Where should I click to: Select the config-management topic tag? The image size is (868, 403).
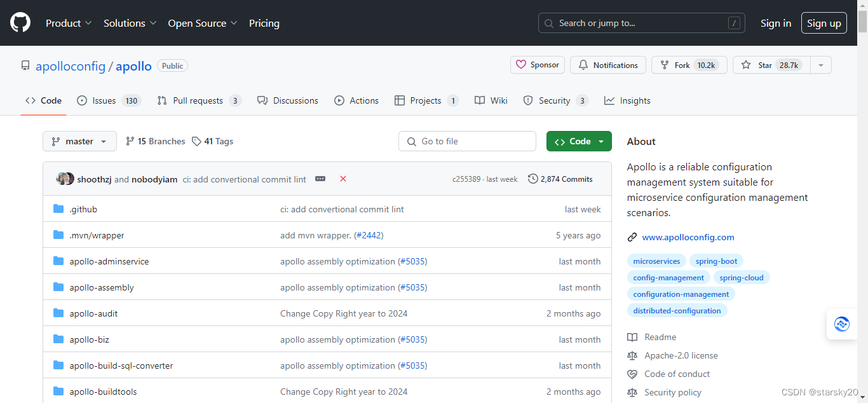[668, 278]
